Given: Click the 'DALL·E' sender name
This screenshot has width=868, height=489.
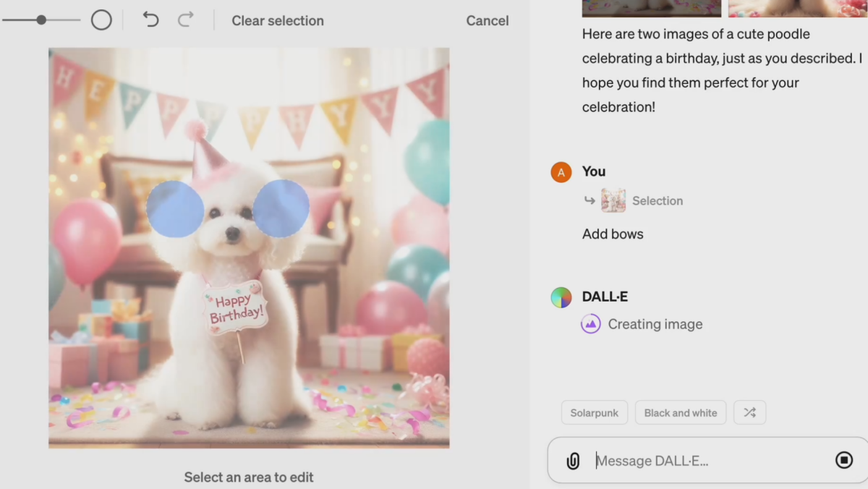Looking at the screenshot, I should pyautogui.click(x=605, y=297).
